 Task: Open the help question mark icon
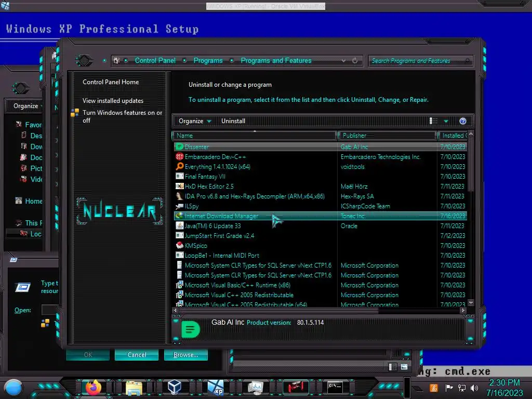coord(463,121)
